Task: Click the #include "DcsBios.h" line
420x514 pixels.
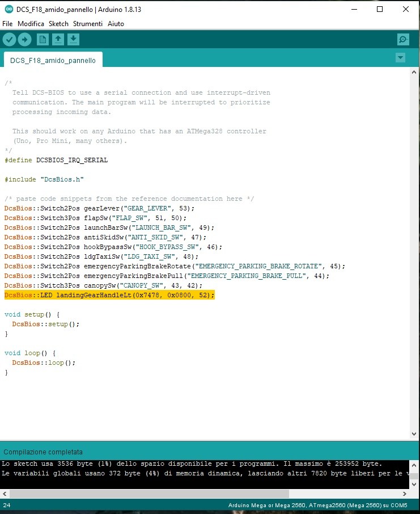Action: click(x=44, y=179)
